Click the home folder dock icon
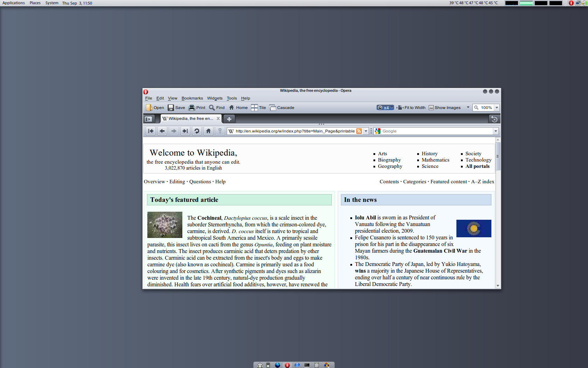This screenshot has width=588, height=368. 260,365
